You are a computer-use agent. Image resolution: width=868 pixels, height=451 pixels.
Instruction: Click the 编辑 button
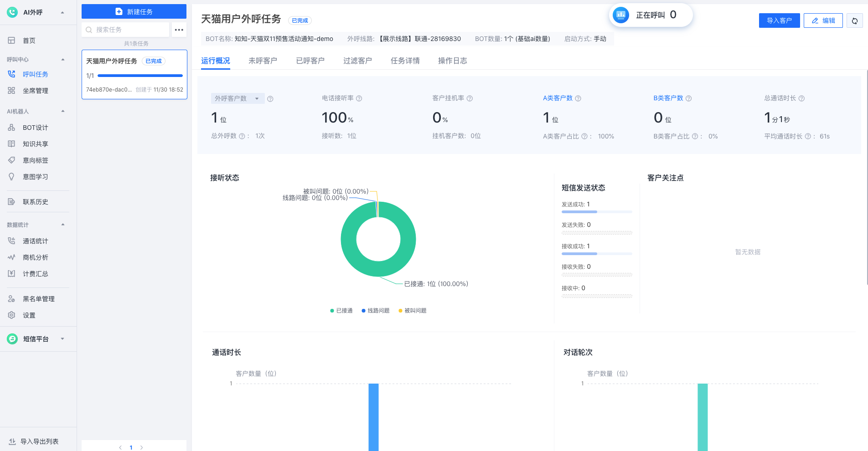[x=823, y=20]
